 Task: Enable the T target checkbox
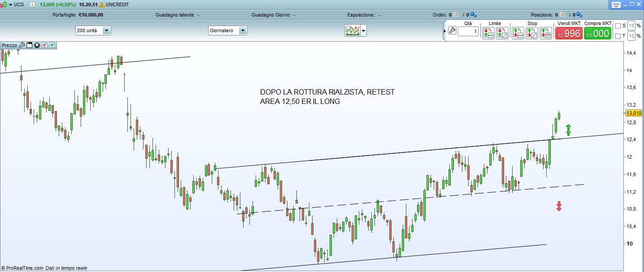618,36
